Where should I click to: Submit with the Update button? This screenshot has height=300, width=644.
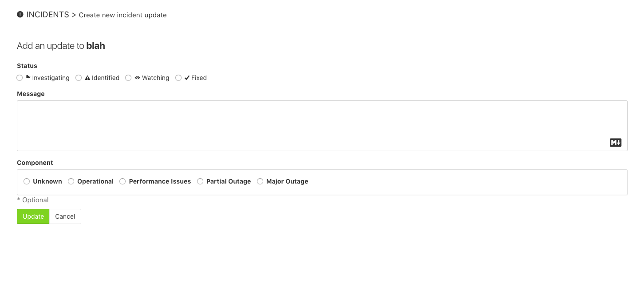coord(33,216)
